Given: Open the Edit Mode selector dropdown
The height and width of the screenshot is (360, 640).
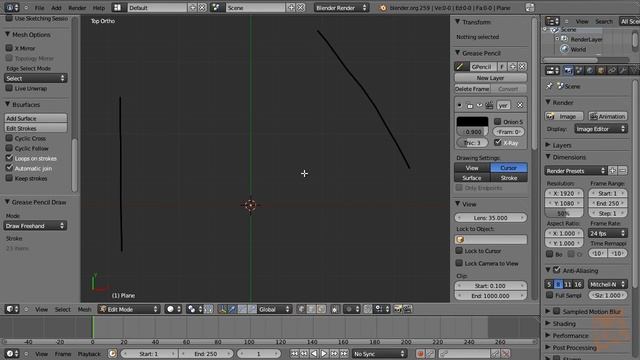Looking at the screenshot, I should (x=128, y=309).
